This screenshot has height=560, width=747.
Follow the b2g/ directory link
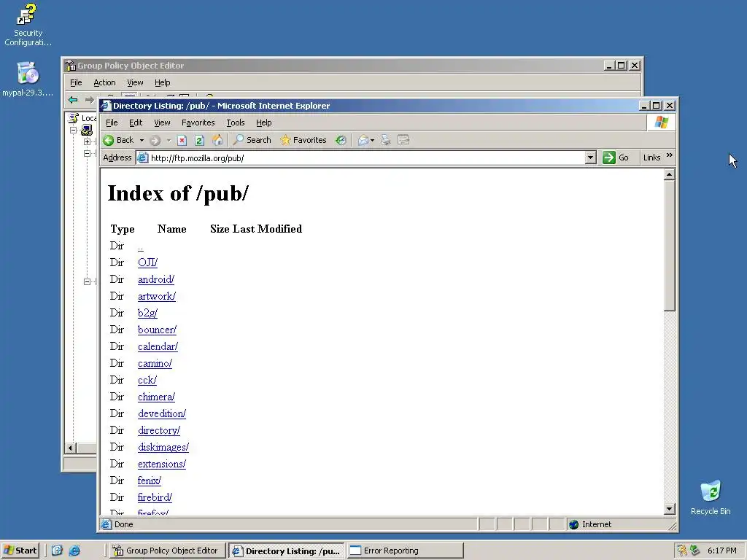(x=147, y=313)
